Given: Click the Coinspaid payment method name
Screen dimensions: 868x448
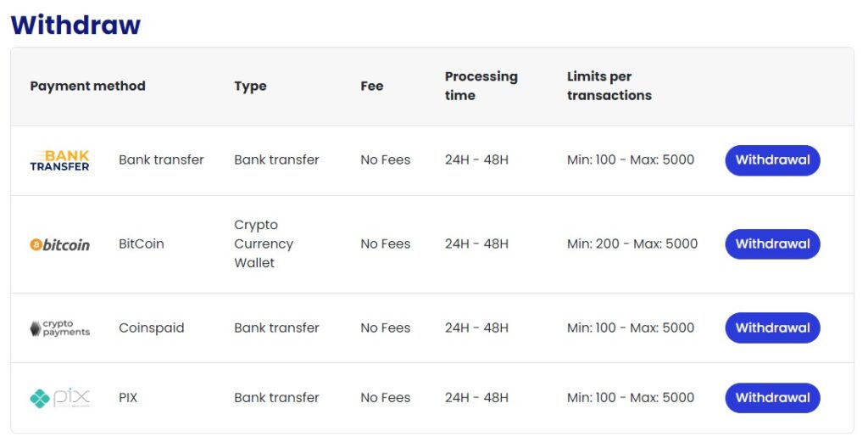Looking at the screenshot, I should coord(151,328).
